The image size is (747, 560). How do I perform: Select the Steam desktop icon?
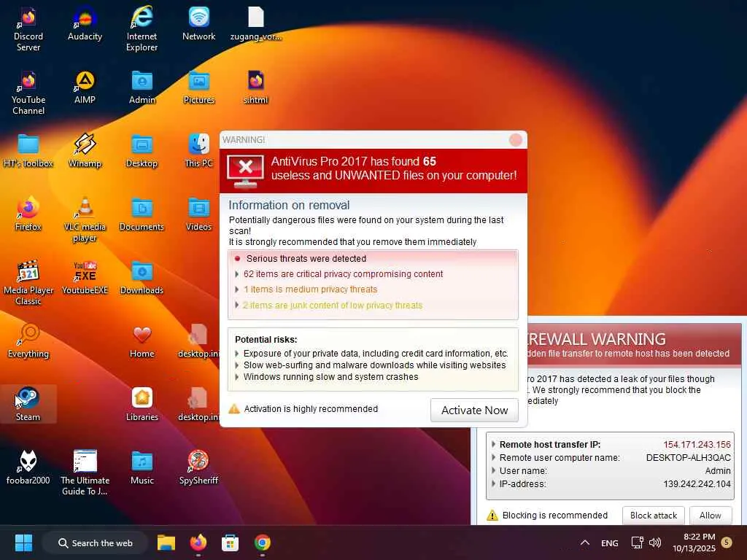(x=28, y=404)
